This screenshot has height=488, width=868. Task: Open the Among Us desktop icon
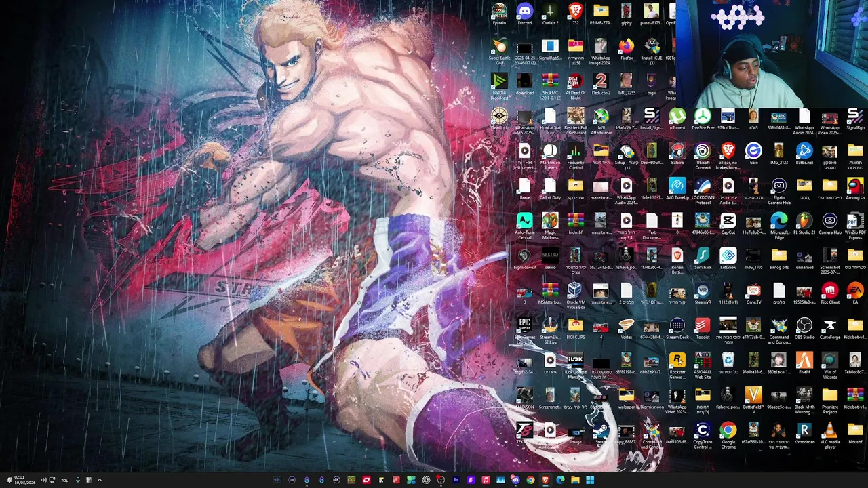(855, 189)
